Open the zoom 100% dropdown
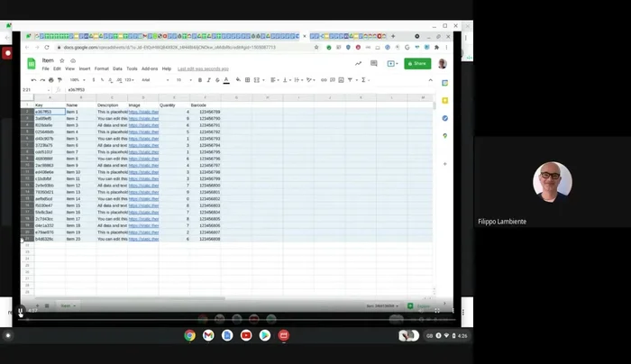The height and width of the screenshot is (364, 631). (77, 80)
